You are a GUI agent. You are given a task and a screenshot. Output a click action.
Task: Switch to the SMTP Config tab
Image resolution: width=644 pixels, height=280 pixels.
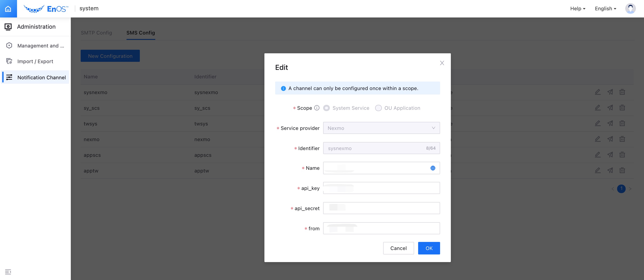pyautogui.click(x=96, y=33)
